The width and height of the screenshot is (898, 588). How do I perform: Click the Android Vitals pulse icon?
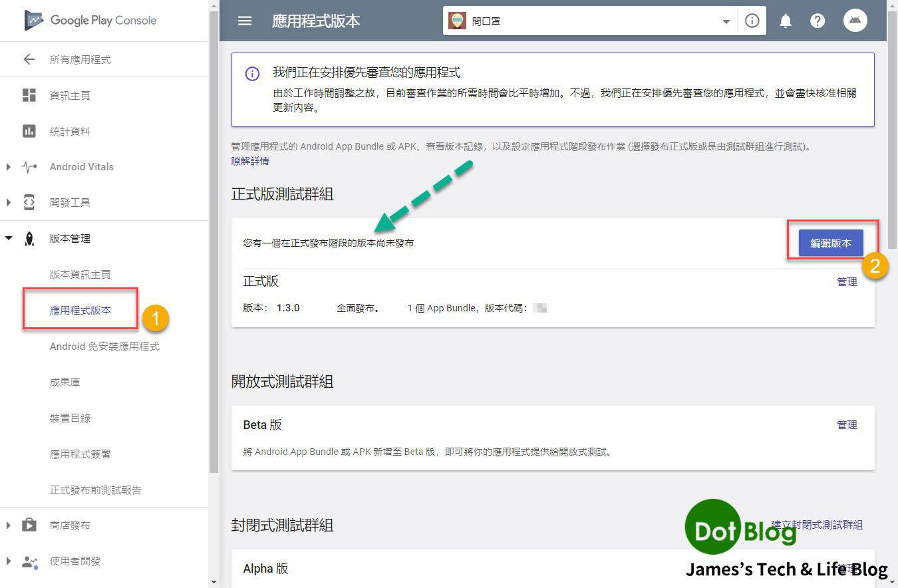click(x=29, y=167)
